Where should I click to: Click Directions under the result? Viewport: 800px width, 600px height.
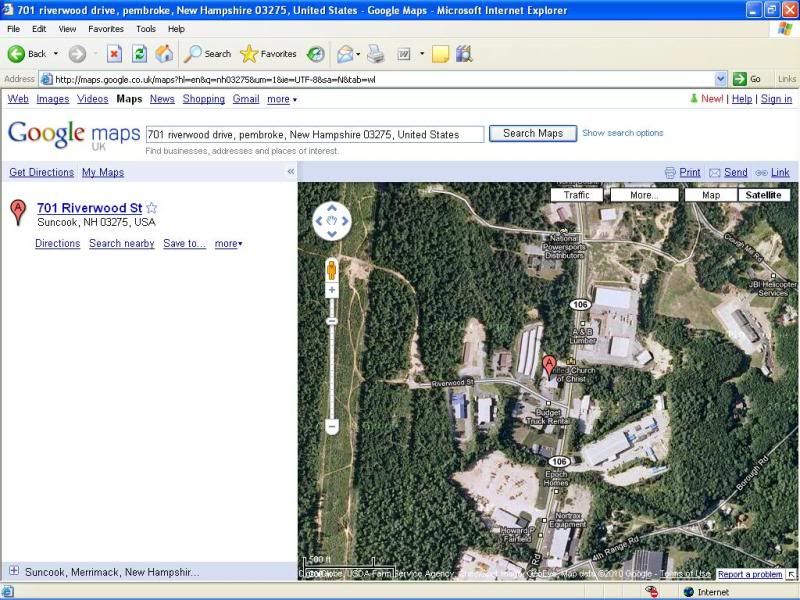coord(58,243)
